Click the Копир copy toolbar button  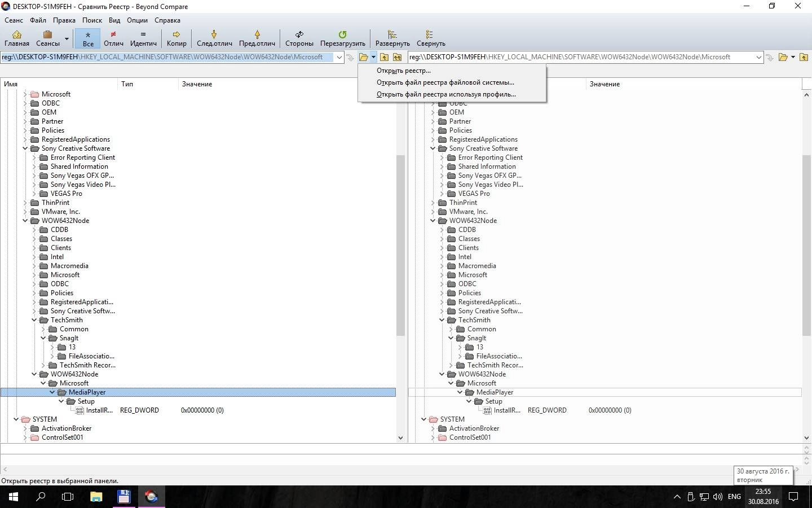point(176,38)
